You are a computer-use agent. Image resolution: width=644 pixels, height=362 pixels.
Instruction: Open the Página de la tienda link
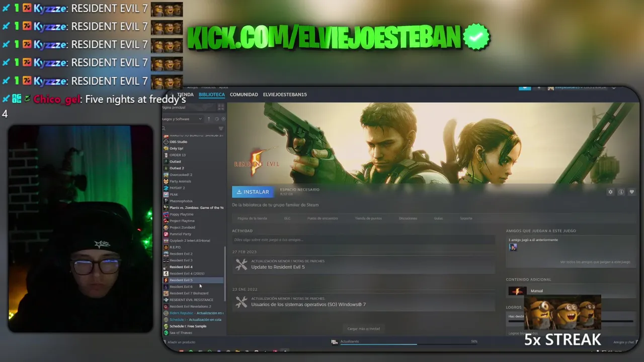pos(252,218)
